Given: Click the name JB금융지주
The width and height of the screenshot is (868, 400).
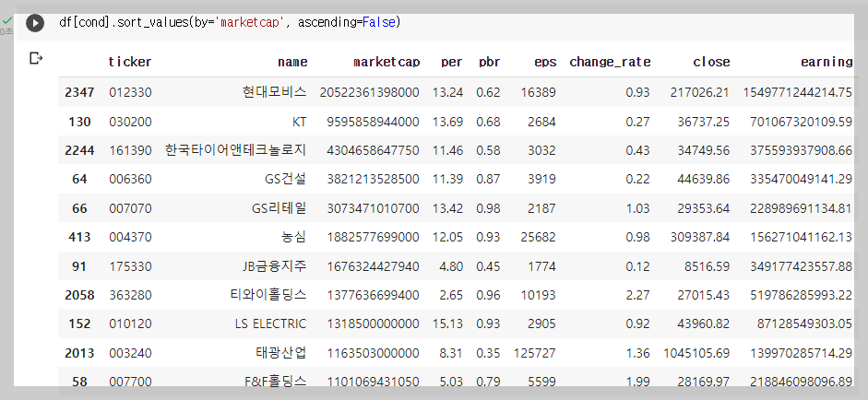Looking at the screenshot, I should pos(275,266).
